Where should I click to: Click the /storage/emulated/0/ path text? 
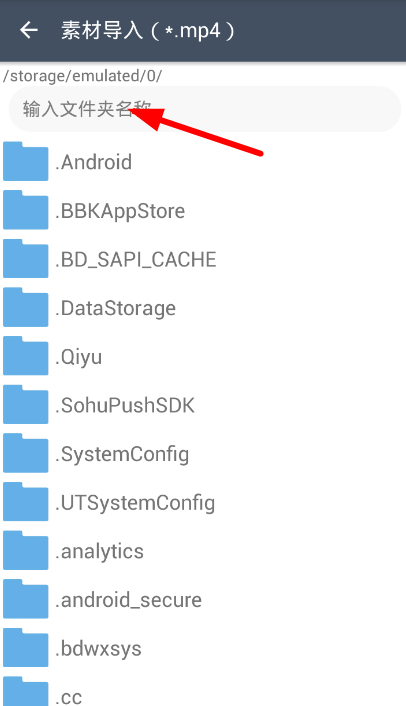82,76
